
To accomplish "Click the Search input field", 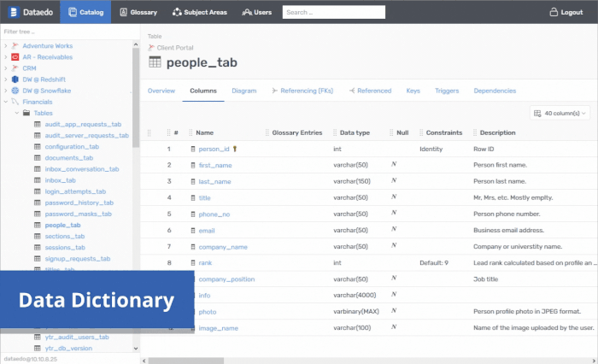I will (321, 12).
